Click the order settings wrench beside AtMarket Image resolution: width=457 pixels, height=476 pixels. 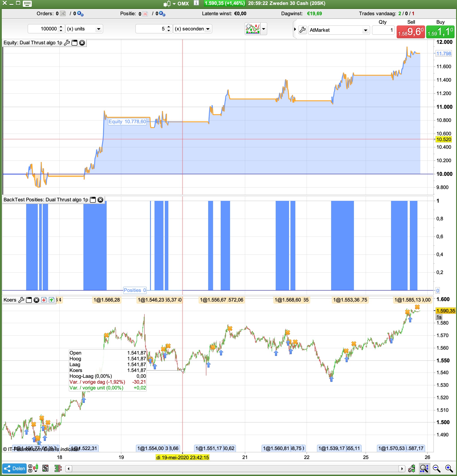point(303,30)
